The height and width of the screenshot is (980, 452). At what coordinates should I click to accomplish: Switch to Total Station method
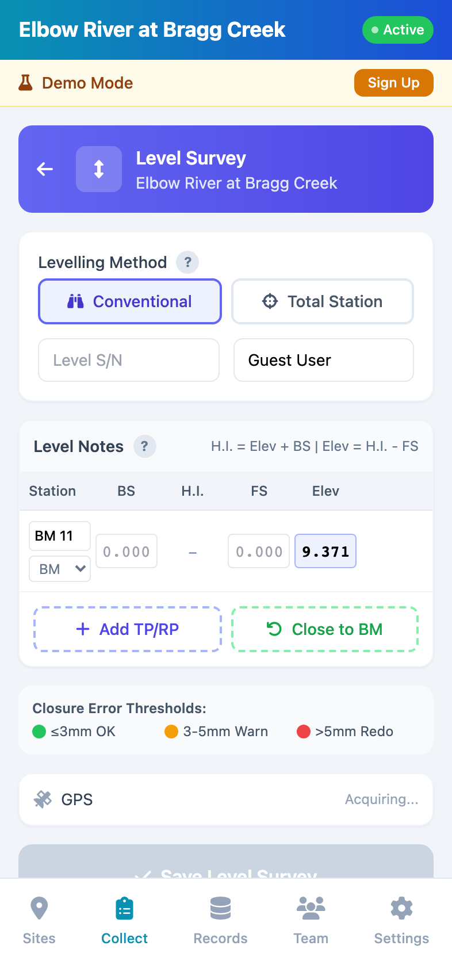(x=323, y=301)
